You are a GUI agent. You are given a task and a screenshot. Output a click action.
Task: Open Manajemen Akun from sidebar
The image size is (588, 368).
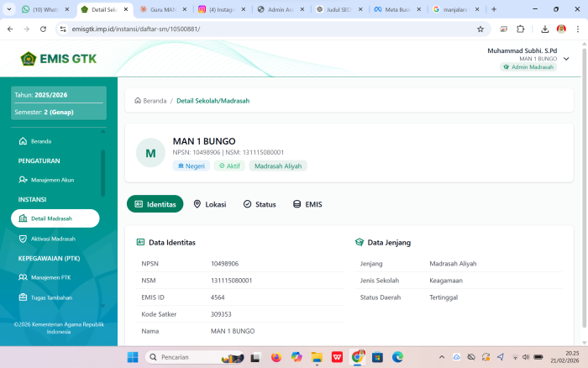click(52, 180)
